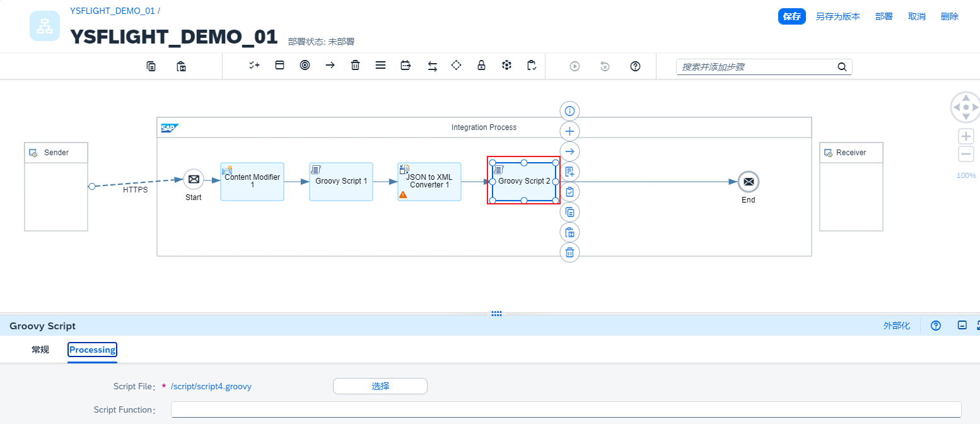Click help icon in Groovy Script panel
The width and height of the screenshot is (980, 424).
(x=936, y=326)
